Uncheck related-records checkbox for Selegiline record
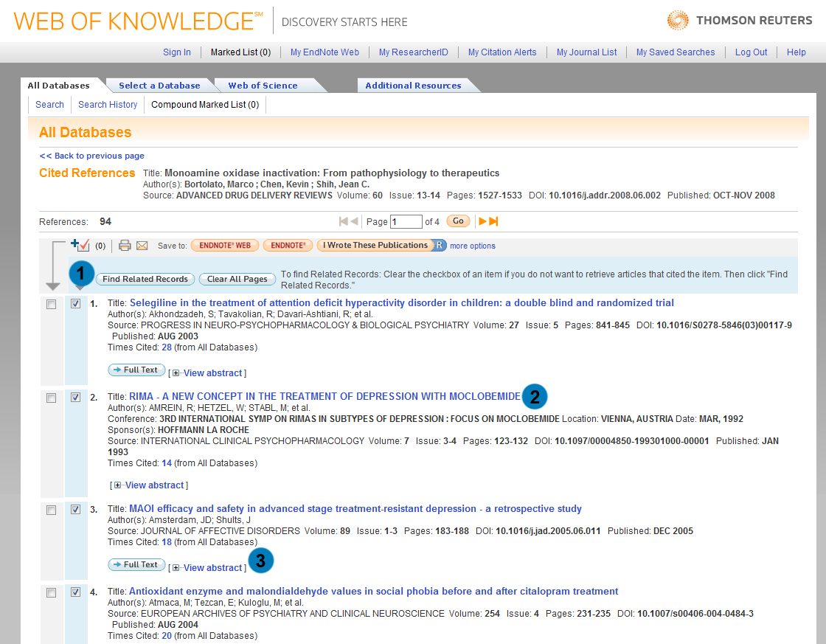 tap(75, 303)
